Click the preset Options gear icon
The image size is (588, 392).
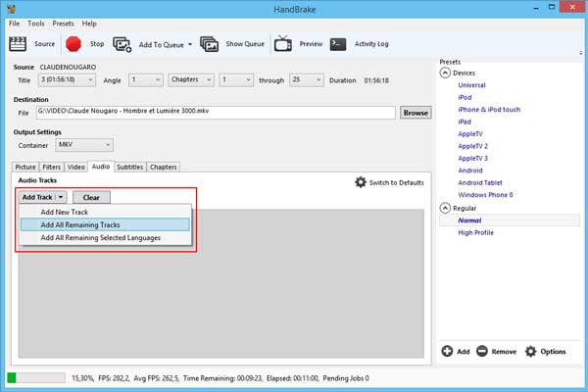(x=530, y=351)
